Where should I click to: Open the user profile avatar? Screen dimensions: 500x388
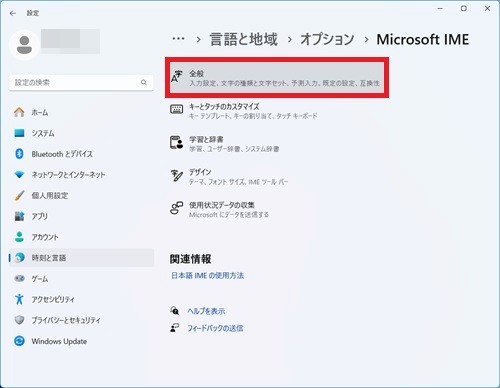coord(24,45)
